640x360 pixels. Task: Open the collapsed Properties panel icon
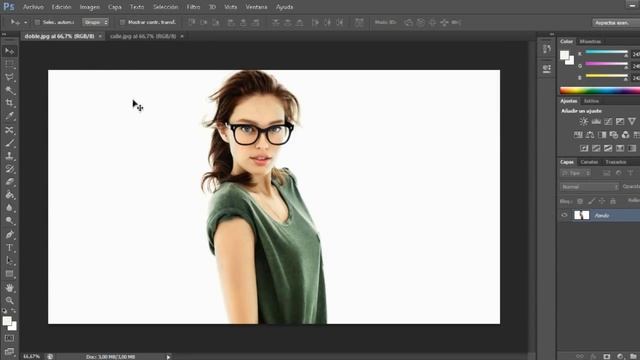click(547, 69)
